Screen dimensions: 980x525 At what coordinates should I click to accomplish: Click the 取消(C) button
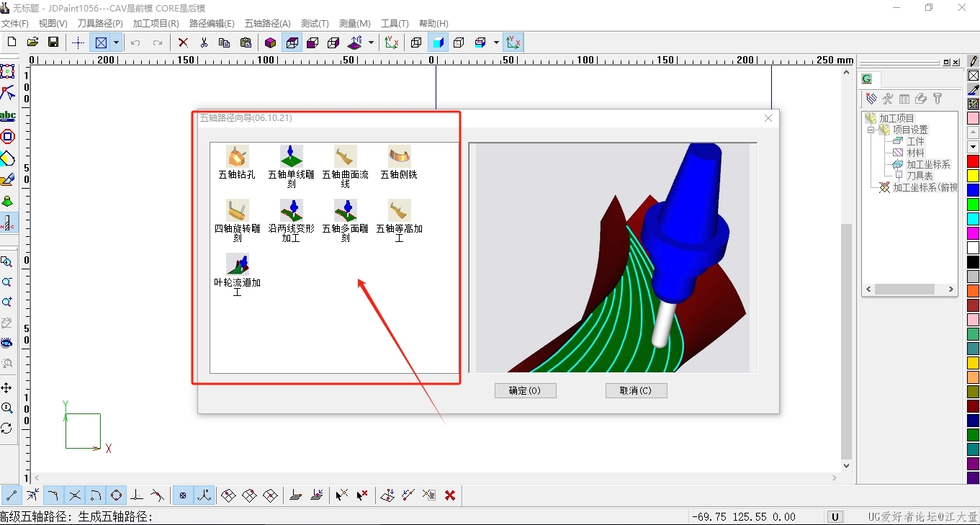coord(637,390)
